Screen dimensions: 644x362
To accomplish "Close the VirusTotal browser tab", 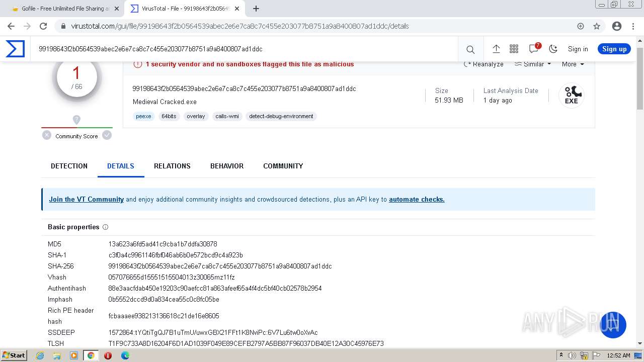I will (236, 9).
